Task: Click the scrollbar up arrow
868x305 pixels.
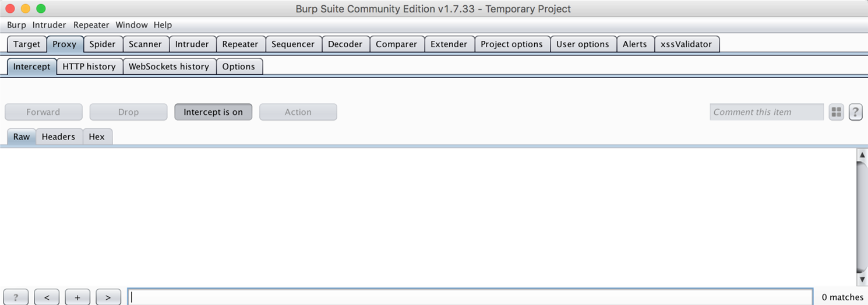Action: 862,155
